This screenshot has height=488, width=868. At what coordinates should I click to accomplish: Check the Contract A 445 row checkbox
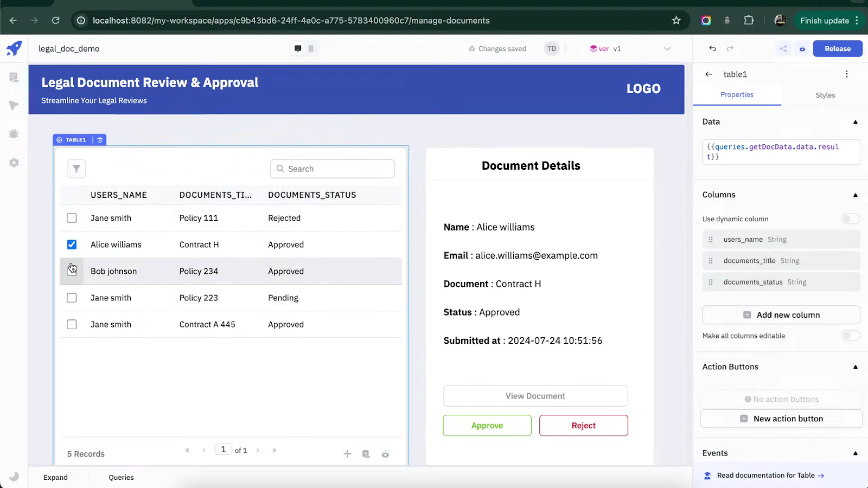coord(72,324)
